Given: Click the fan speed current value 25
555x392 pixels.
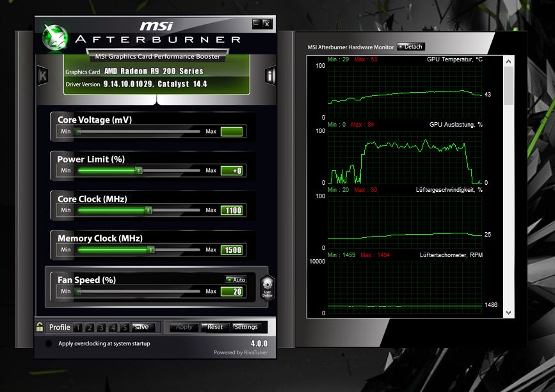Looking at the screenshot, I should (488, 234).
